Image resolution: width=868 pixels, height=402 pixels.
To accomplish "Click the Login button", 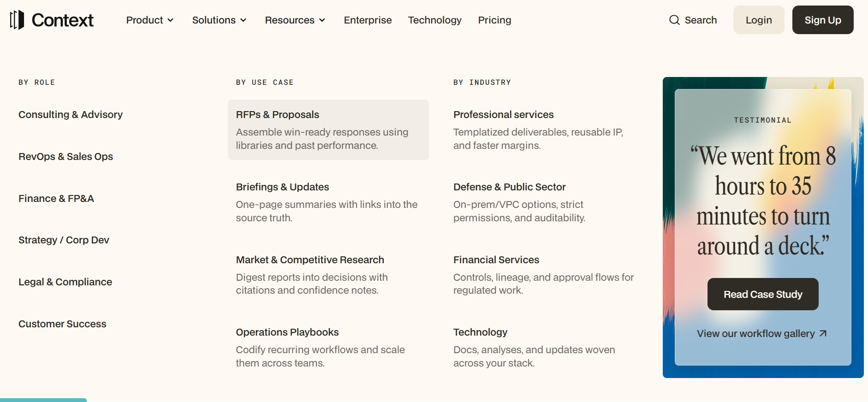I will tap(759, 20).
